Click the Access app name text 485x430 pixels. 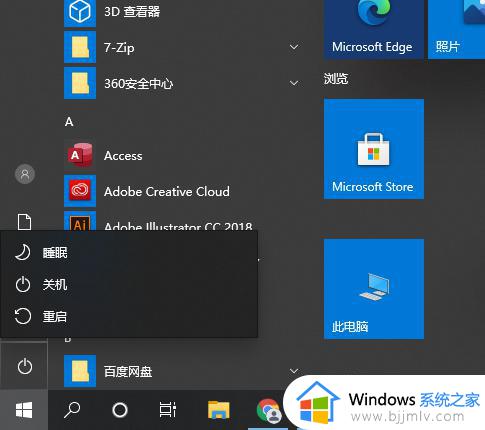pos(123,156)
